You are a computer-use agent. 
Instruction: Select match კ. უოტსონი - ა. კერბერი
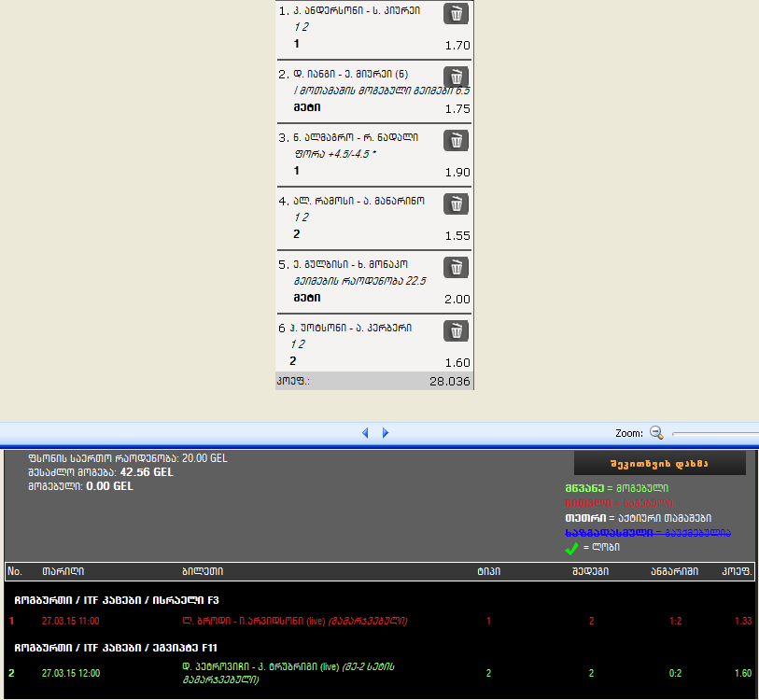pyautogui.click(x=350, y=328)
